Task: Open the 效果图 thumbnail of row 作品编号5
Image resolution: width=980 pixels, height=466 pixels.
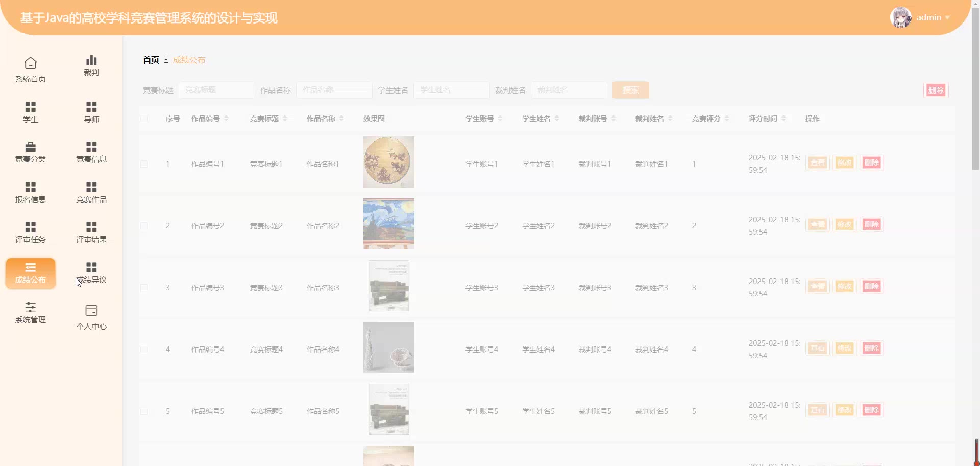Action: [389, 409]
